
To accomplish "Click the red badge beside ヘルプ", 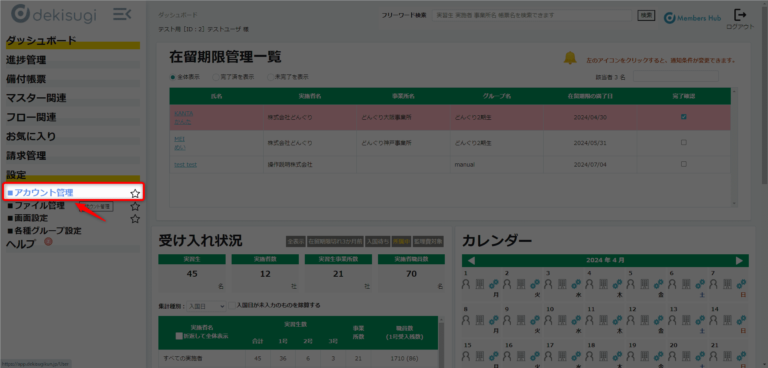I will 48,241.
